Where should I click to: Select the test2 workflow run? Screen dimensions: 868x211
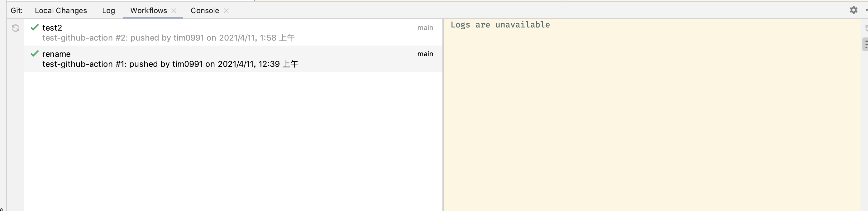pyautogui.click(x=233, y=32)
